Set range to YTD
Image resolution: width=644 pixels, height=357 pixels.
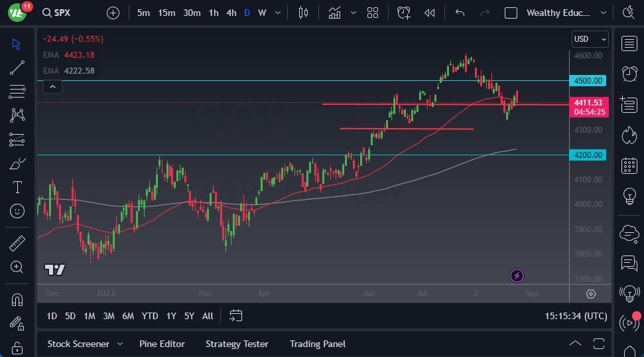tap(150, 316)
